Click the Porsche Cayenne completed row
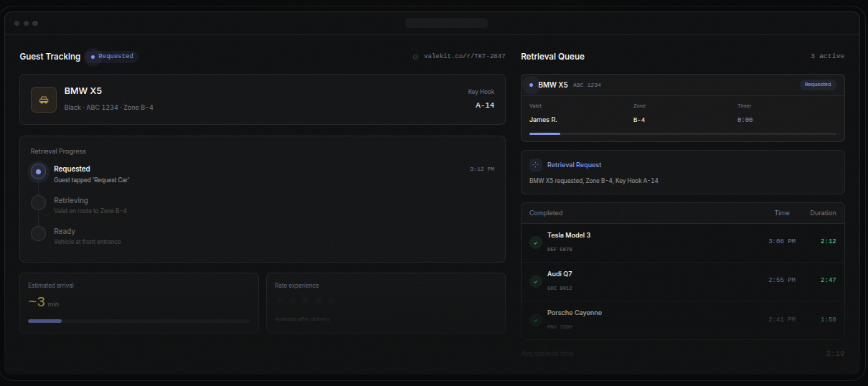 click(683, 320)
